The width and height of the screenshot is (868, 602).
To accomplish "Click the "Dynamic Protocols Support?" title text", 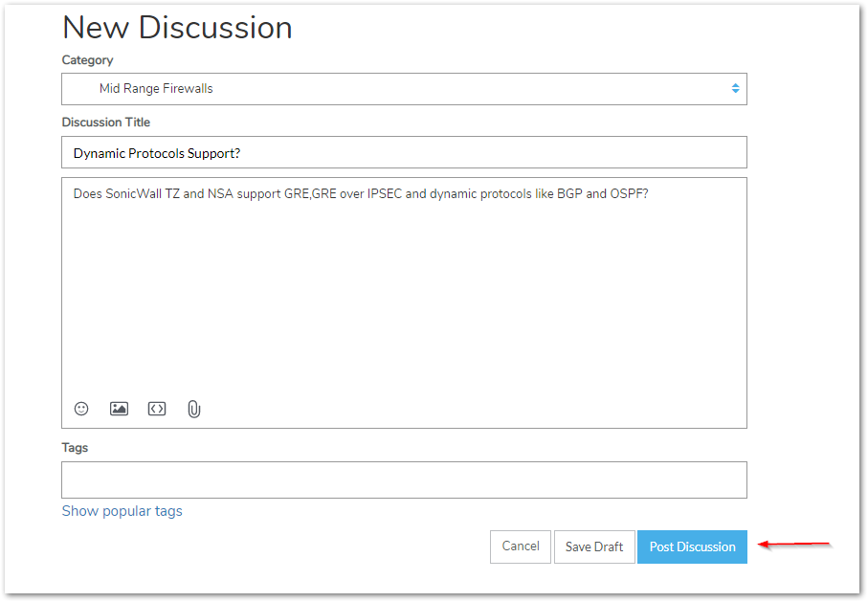I will coord(157,153).
